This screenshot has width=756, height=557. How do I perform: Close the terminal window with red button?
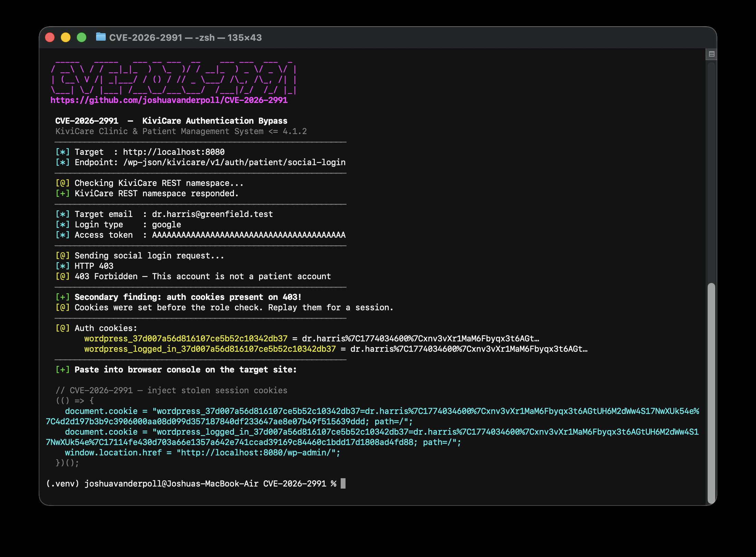tap(50, 37)
